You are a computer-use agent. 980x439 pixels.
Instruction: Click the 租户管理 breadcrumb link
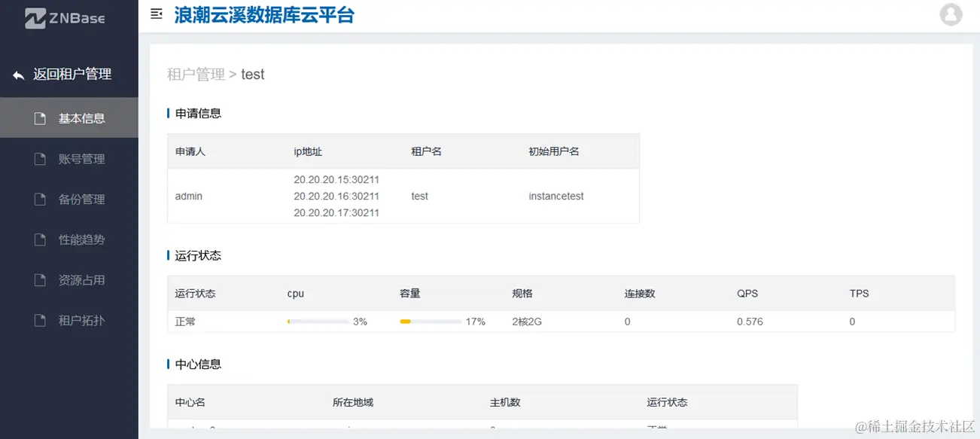(196, 75)
